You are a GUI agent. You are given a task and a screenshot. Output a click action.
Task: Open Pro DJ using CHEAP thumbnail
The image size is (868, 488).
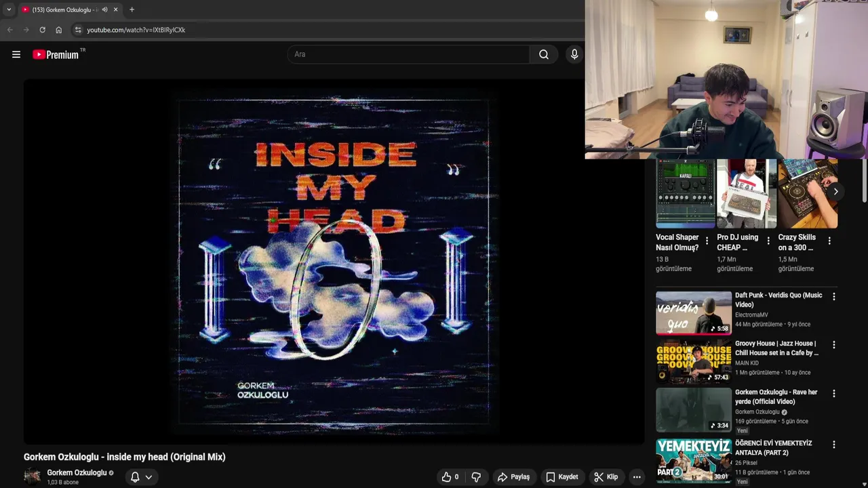click(747, 194)
